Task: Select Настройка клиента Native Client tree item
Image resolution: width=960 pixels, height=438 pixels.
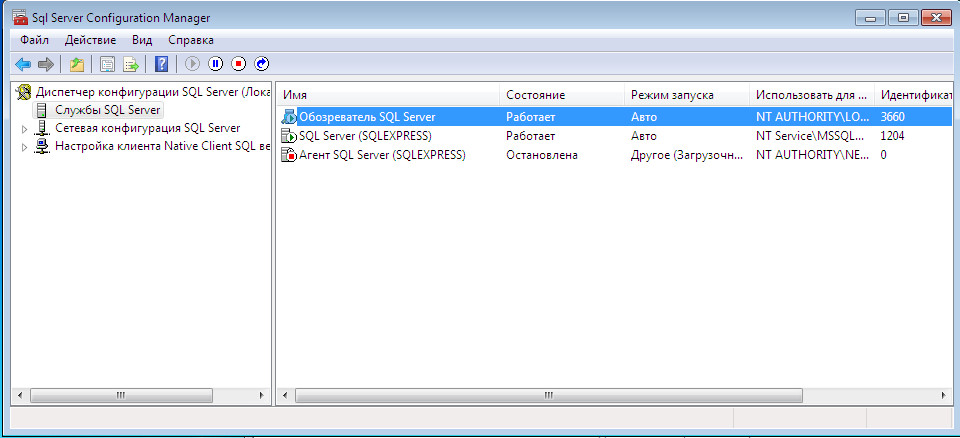Action: coord(162,147)
